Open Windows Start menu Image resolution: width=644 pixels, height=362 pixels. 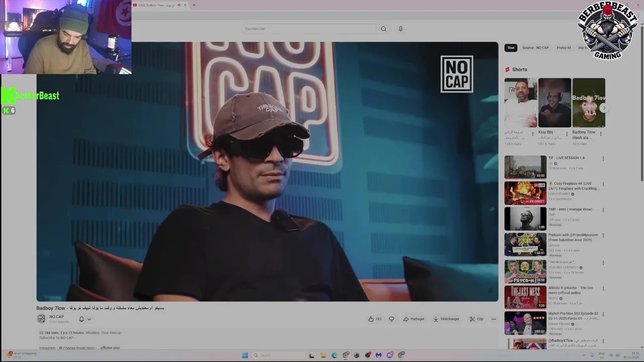[245, 355]
